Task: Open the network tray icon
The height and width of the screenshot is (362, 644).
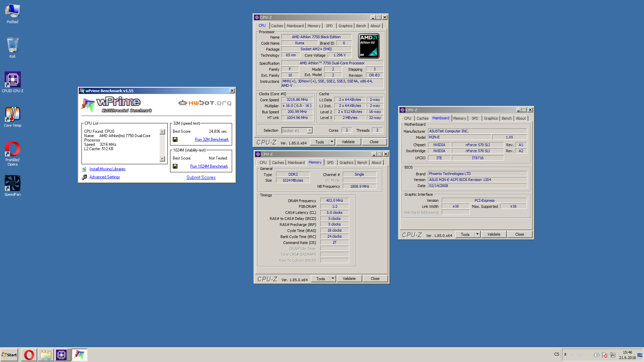Action: tap(613, 355)
